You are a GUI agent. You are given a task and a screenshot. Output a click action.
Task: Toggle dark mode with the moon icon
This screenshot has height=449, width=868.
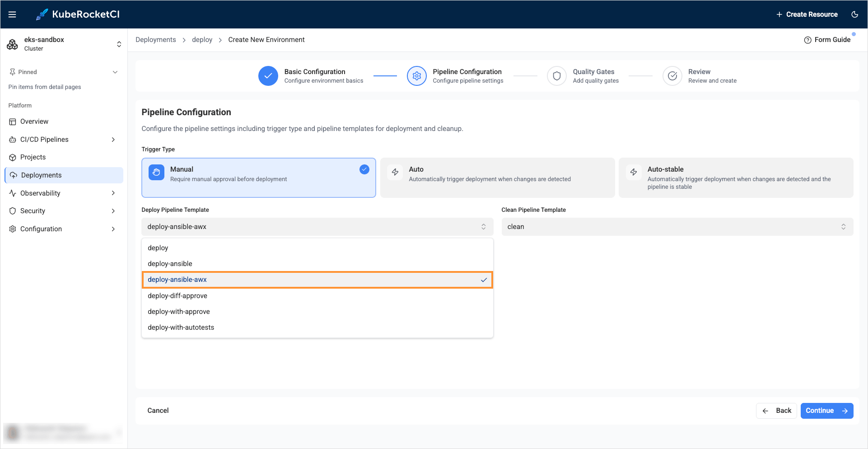[854, 14]
